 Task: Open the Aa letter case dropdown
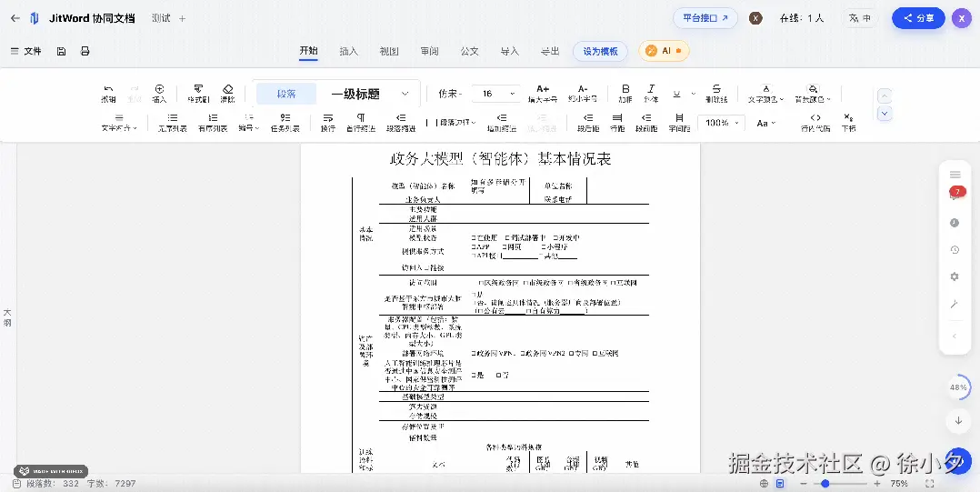click(x=765, y=123)
